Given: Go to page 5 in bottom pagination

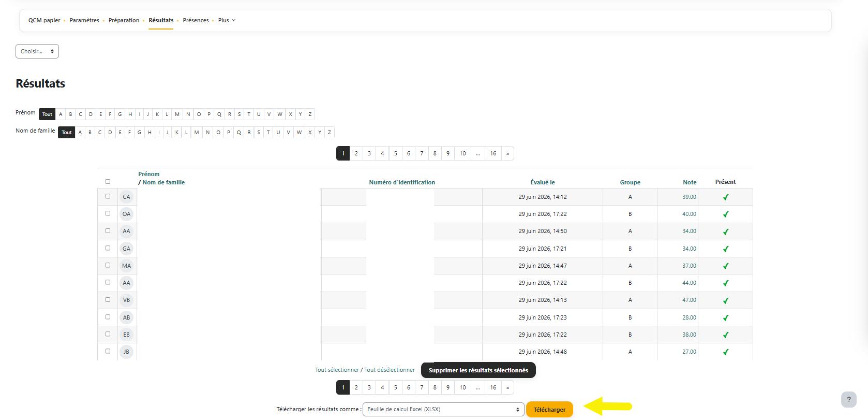Looking at the screenshot, I should tap(395, 387).
